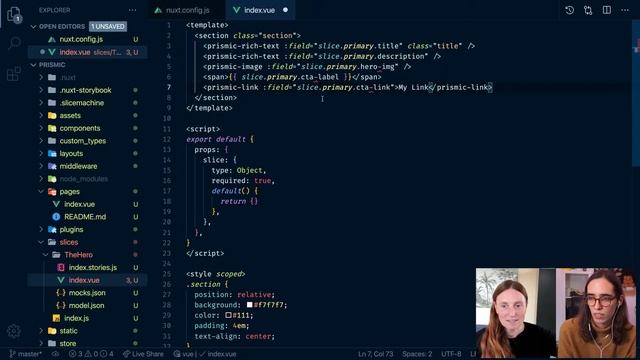Click the 1 UNSAVED badge
The height and width of the screenshot is (360, 640).
[108, 27]
